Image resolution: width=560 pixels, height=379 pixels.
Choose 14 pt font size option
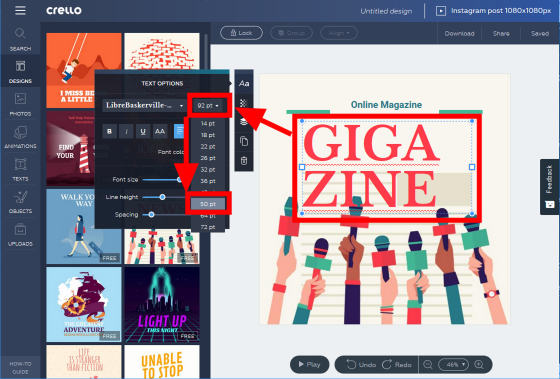(208, 124)
